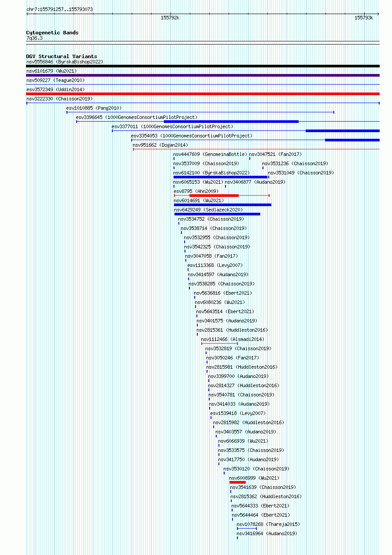Select nsv3401575 (Audano2019) label
Image resolution: width=392 pixels, height=555 pixels.
pos(227,321)
